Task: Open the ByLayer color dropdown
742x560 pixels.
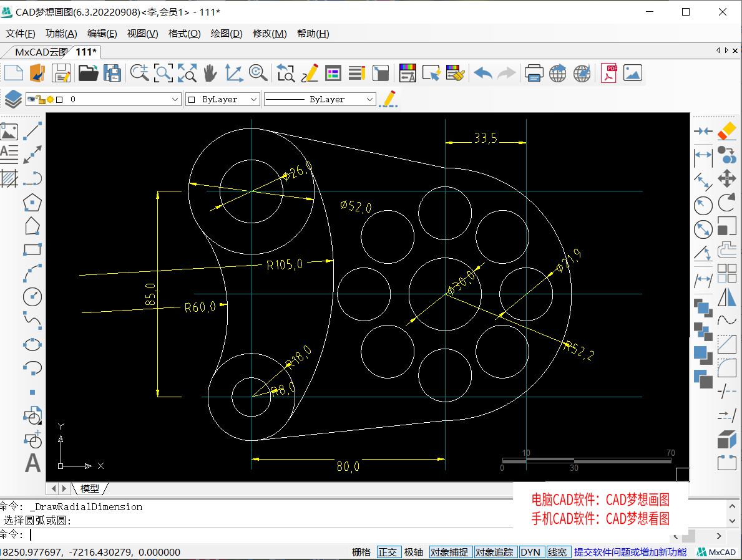Action: pos(253,99)
